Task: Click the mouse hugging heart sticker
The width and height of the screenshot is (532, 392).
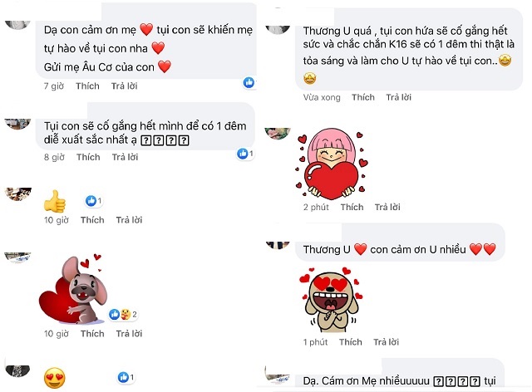Action: coord(74,289)
